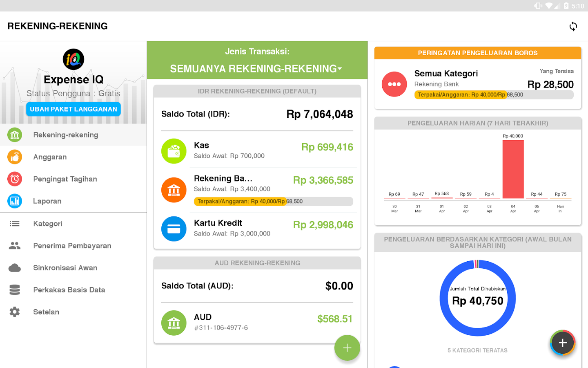Select Sinkronisasi Awan from the sidebar
The height and width of the screenshot is (368, 588).
(x=73, y=268)
